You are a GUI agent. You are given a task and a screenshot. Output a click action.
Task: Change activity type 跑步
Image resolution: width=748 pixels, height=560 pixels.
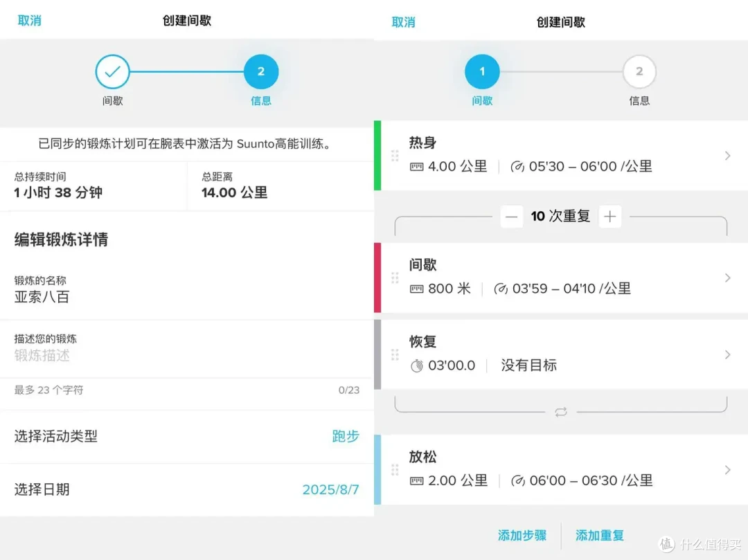tap(346, 436)
